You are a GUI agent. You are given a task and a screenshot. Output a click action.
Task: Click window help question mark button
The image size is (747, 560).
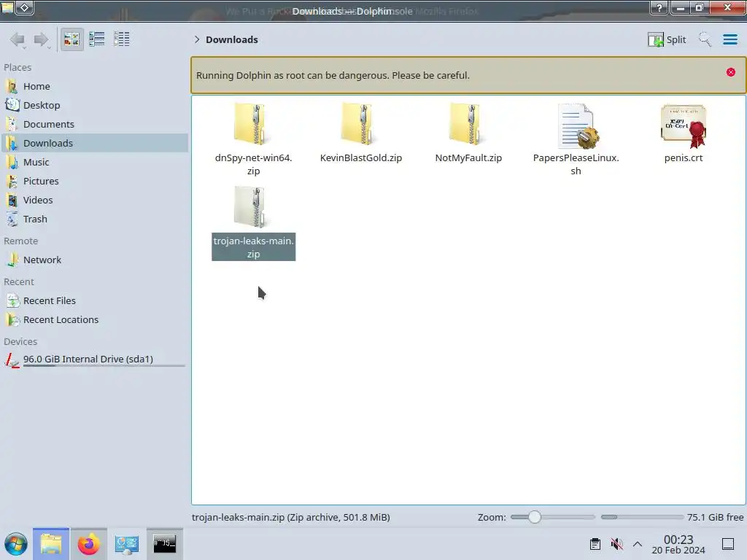click(659, 7)
